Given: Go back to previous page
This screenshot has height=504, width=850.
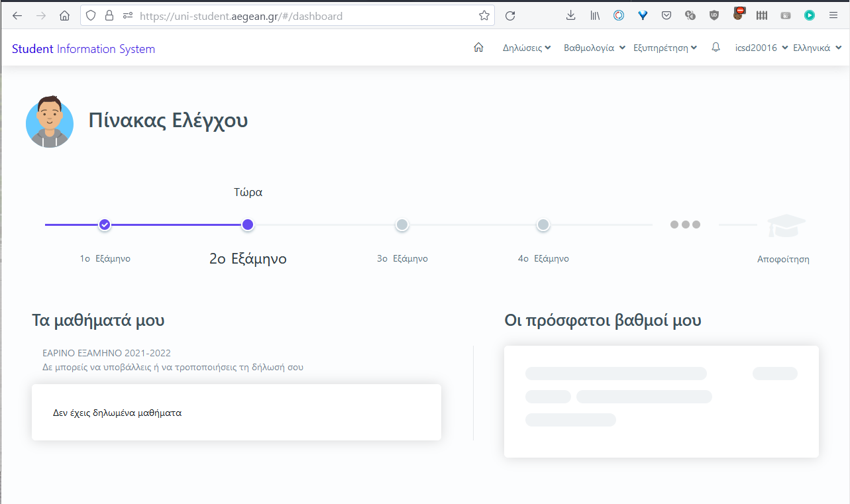Looking at the screenshot, I should click(x=17, y=16).
